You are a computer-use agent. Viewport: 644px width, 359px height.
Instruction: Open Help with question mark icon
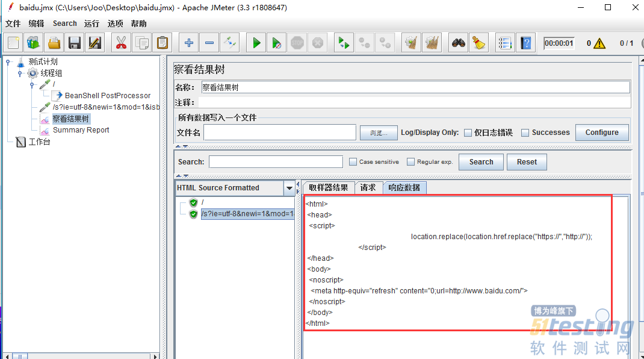525,43
